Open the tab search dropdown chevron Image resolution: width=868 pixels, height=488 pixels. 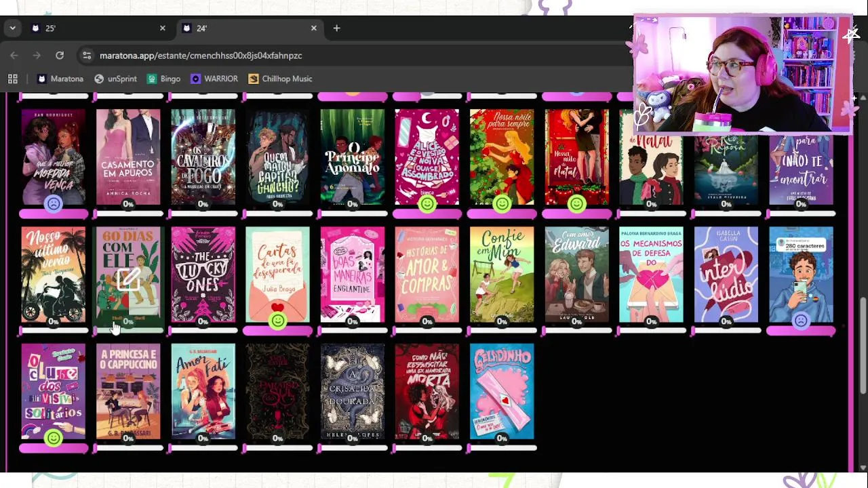click(12, 28)
